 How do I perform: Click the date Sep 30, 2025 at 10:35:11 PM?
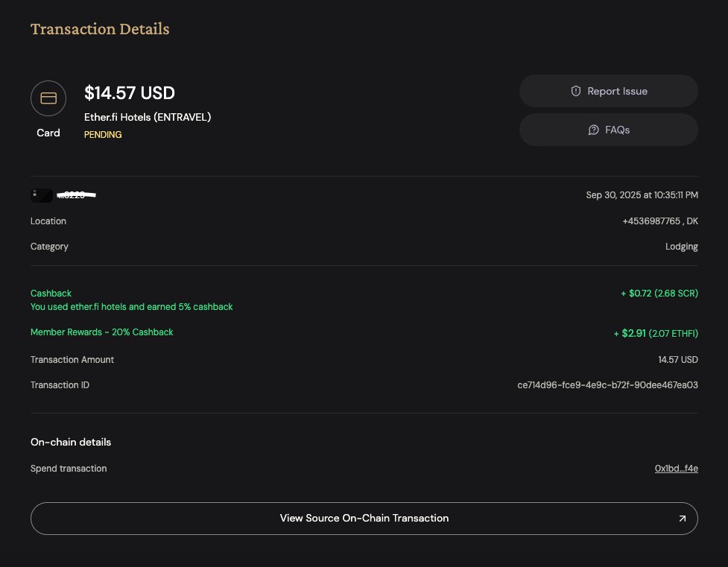[x=642, y=195]
